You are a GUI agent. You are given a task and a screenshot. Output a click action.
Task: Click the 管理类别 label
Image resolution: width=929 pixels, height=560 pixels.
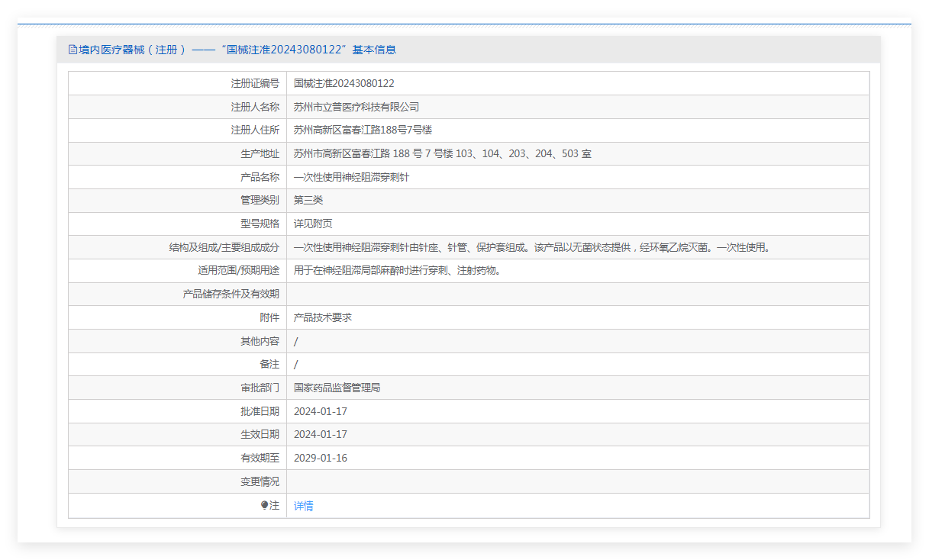click(260, 200)
